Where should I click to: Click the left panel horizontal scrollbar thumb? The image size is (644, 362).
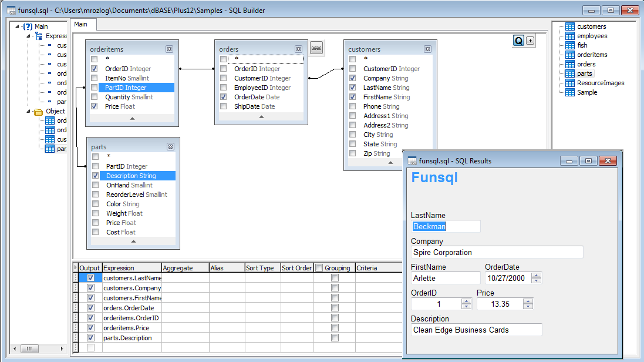pyautogui.click(x=29, y=348)
